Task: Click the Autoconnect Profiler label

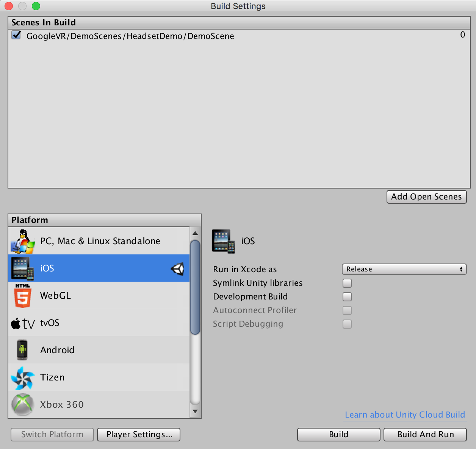Action: tap(255, 310)
